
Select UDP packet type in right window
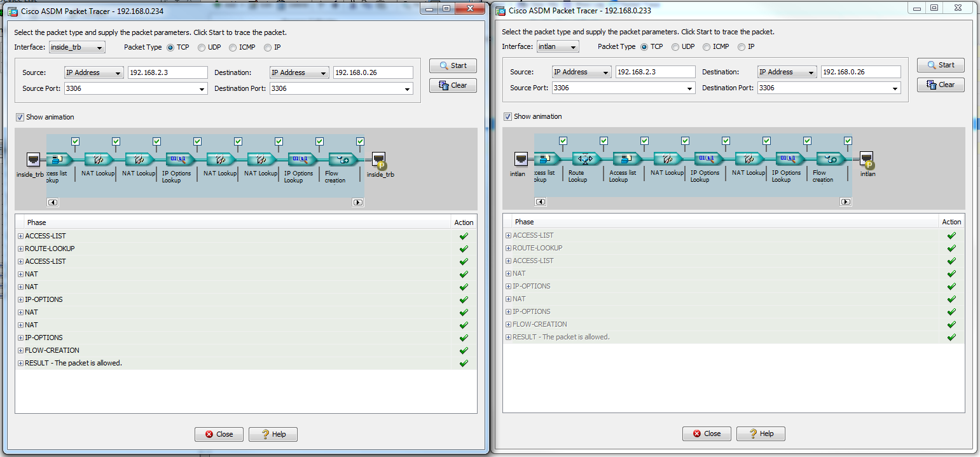(675, 46)
